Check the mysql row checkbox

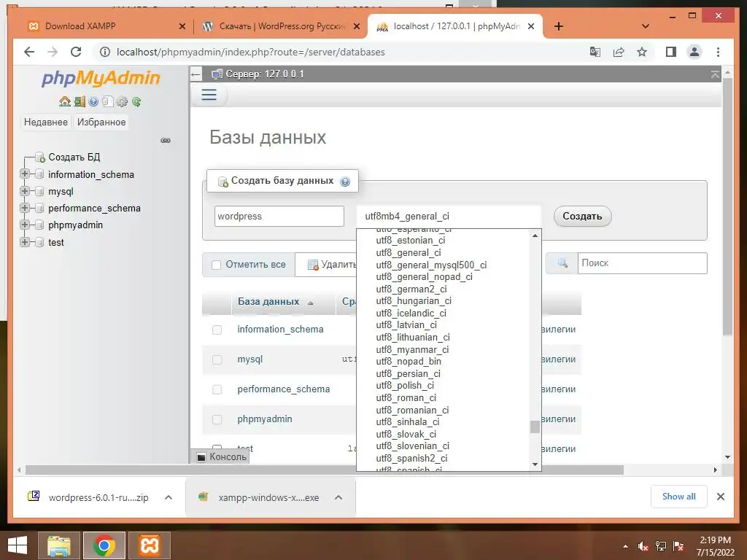click(x=217, y=359)
